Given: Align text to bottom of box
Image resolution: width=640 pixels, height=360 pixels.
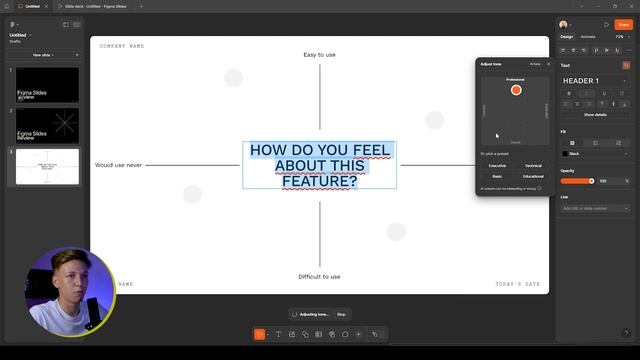Looking at the screenshot, I should (624, 104).
